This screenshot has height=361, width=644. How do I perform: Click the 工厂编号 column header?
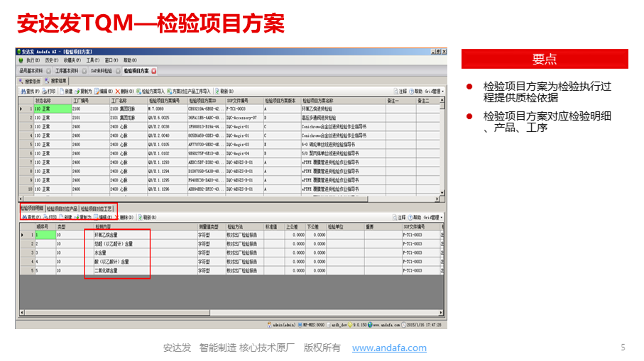[x=90, y=101]
